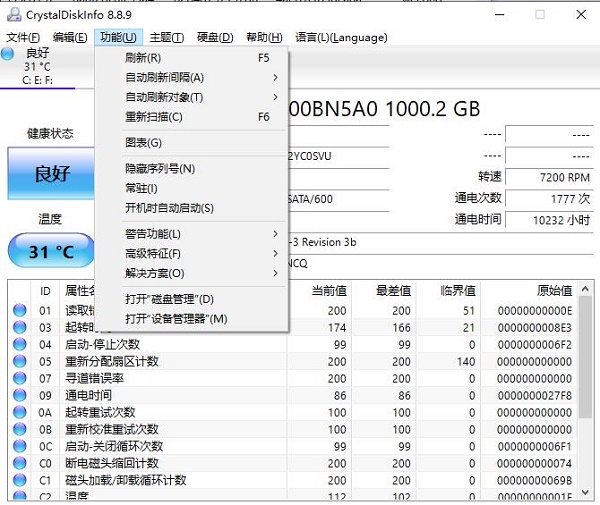
Task: Expand the 警告功能(L) submenu
Action: pos(191,234)
